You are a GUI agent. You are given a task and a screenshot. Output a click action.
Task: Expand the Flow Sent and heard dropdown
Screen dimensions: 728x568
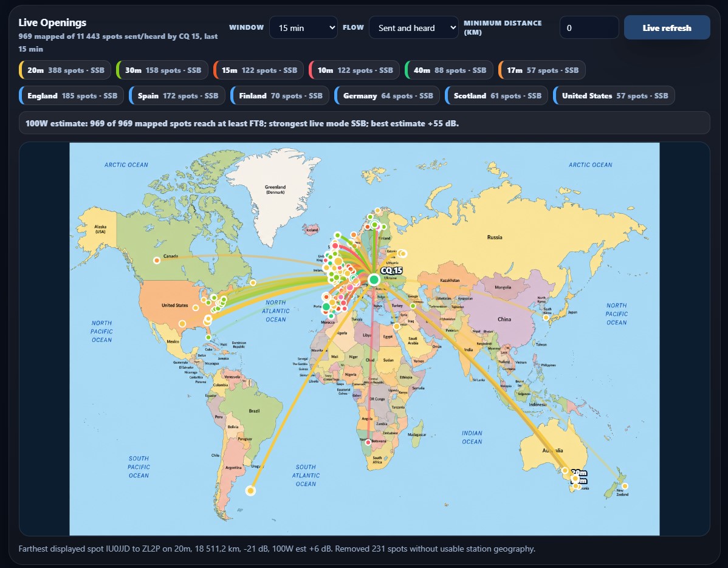tap(414, 28)
